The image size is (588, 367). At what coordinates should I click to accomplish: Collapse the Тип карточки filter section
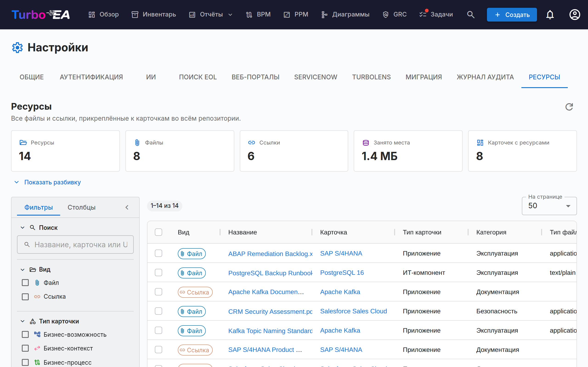pos(22,321)
